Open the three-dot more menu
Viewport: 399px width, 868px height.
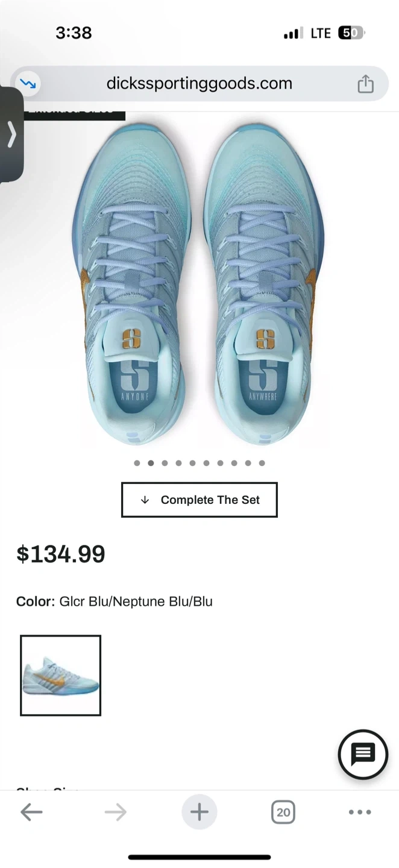(360, 812)
